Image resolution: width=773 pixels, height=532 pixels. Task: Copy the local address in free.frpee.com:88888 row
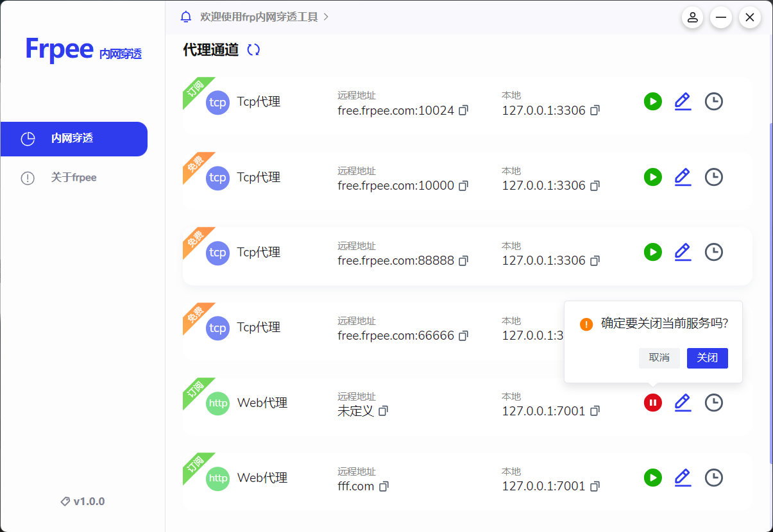click(x=595, y=261)
